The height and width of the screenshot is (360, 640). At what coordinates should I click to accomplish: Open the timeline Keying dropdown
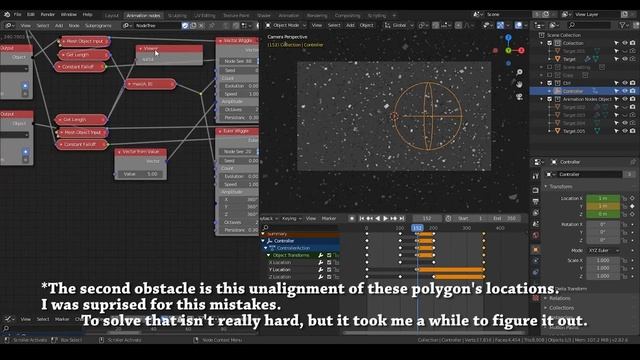click(x=291, y=219)
